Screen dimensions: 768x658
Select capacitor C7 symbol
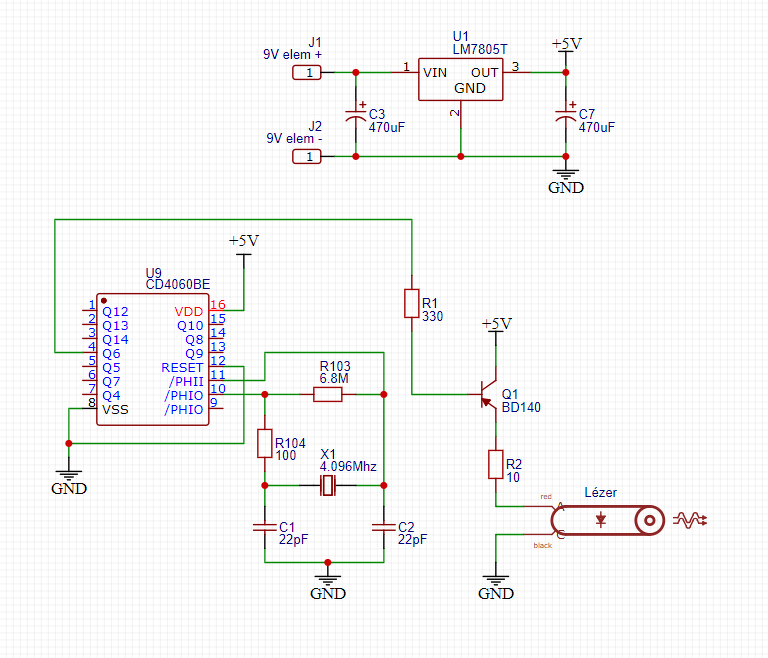click(566, 116)
